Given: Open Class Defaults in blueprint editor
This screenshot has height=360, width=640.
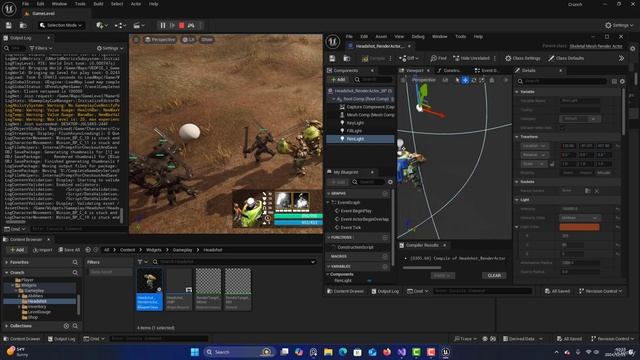Looking at the screenshot, I should 566,58.
